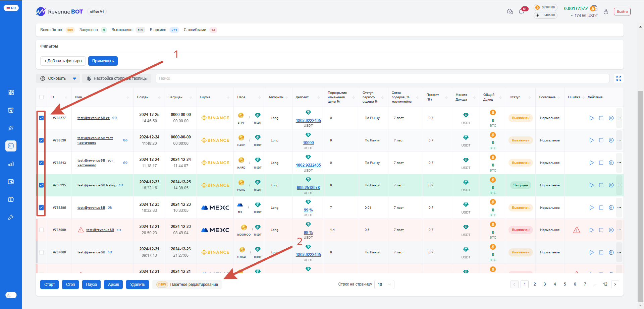Click the rocket icon in left sidebar

click(11, 128)
